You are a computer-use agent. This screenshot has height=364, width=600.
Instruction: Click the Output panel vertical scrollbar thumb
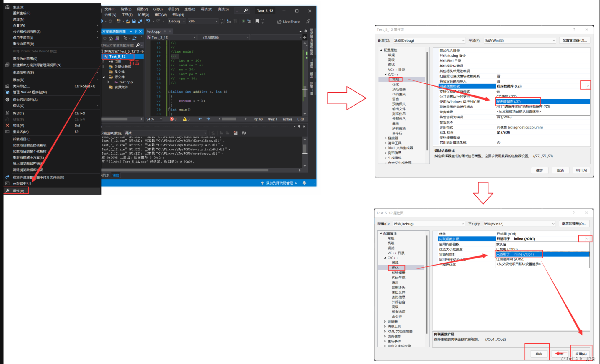tap(305, 149)
